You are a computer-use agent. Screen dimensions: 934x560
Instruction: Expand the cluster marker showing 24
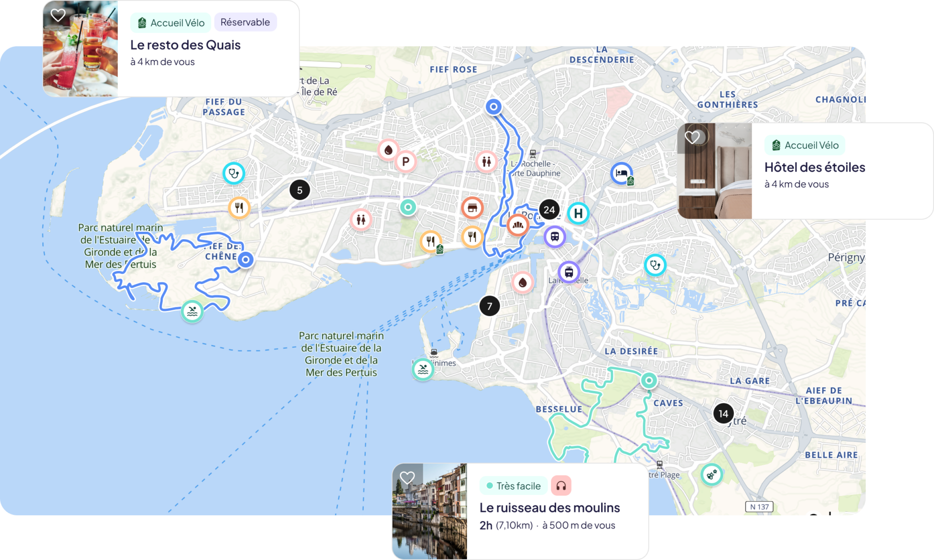[x=549, y=210]
